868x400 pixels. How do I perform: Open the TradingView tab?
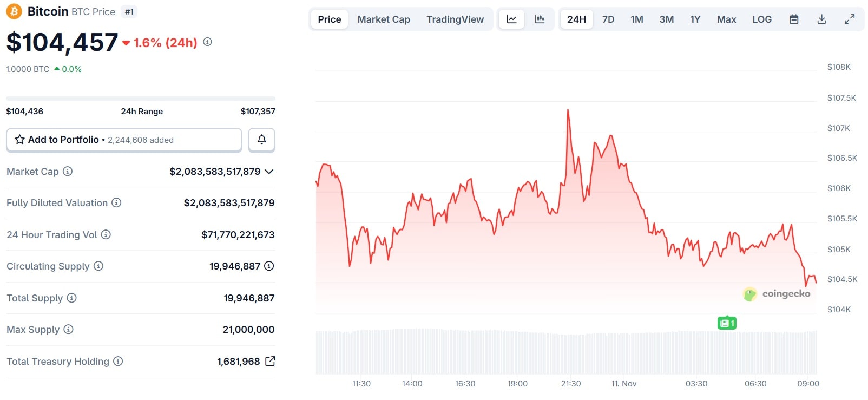point(455,19)
